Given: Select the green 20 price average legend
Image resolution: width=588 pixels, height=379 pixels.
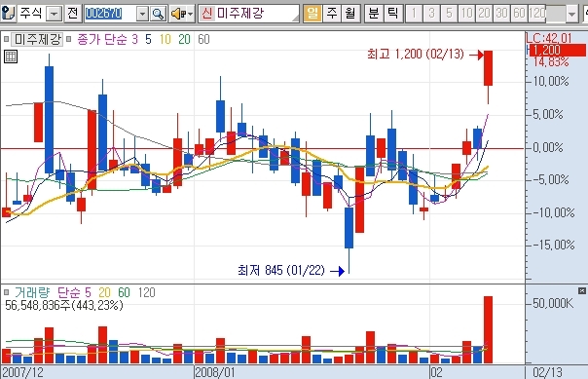Looking at the screenshot, I should pos(184,39).
